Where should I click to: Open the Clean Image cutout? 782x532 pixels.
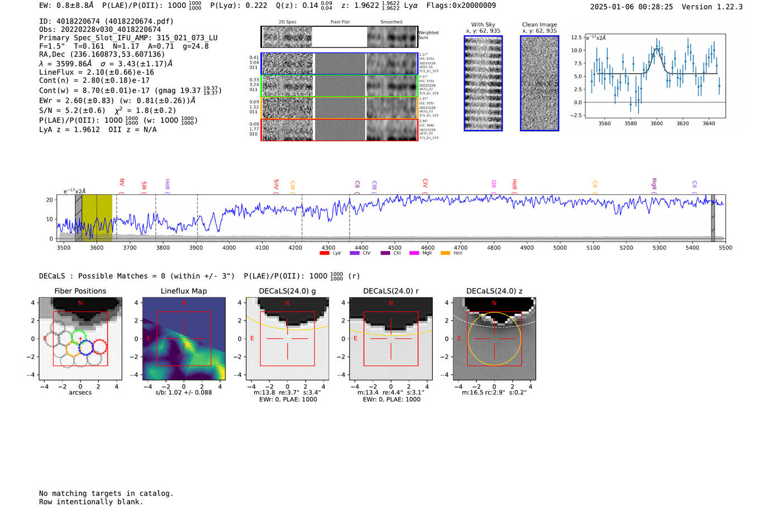click(x=540, y=83)
